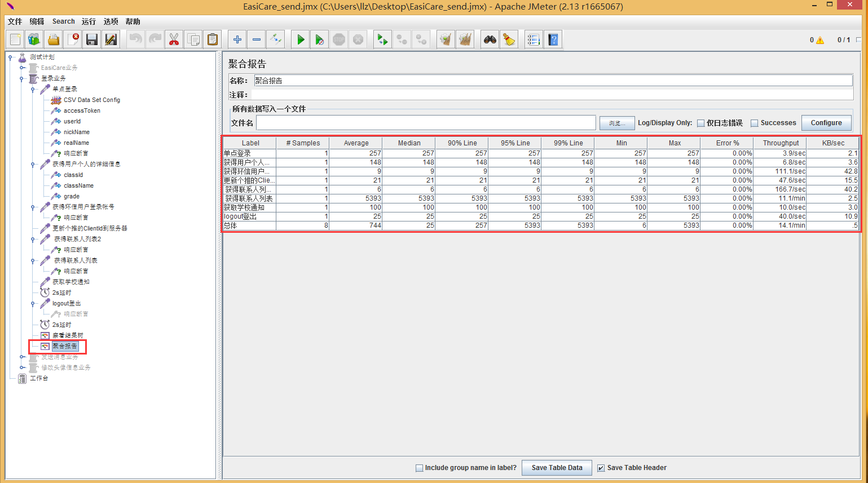Click the Cut scissors icon
This screenshot has height=483, width=868.
(174, 39)
